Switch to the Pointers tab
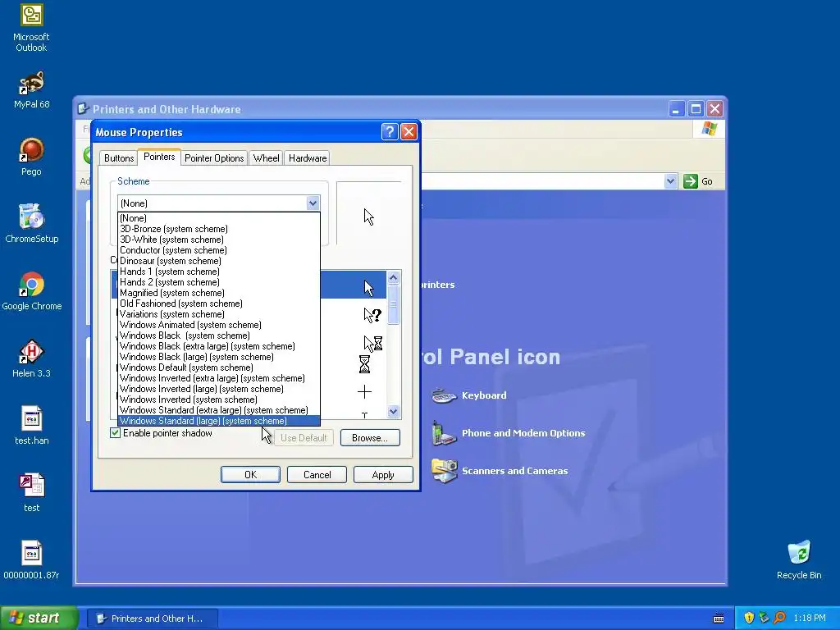 click(x=159, y=157)
